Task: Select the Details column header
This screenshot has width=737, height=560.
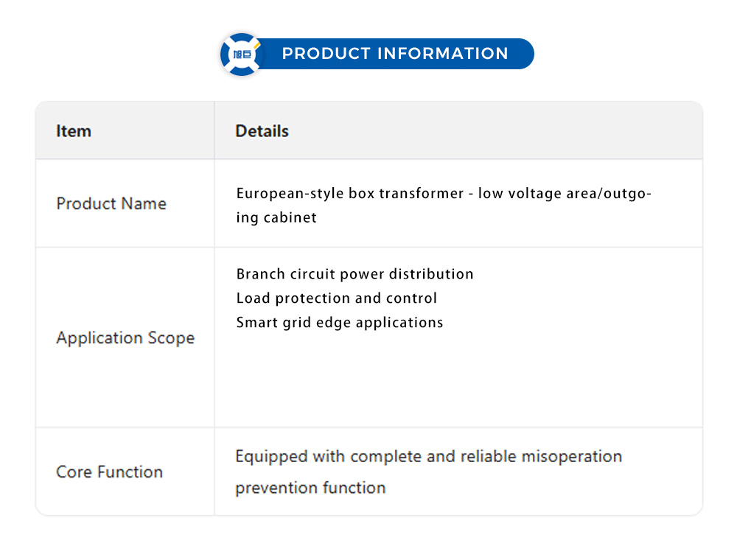Action: click(x=262, y=131)
